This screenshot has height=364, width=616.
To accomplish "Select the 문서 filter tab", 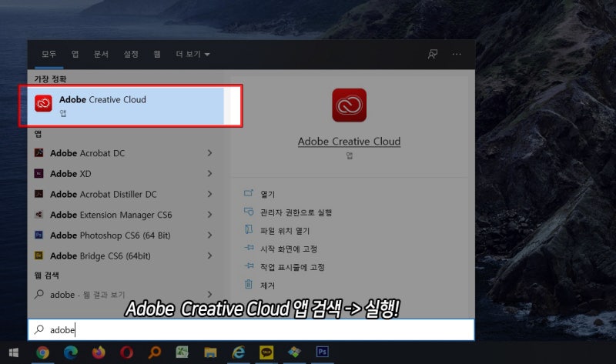I will click(101, 54).
